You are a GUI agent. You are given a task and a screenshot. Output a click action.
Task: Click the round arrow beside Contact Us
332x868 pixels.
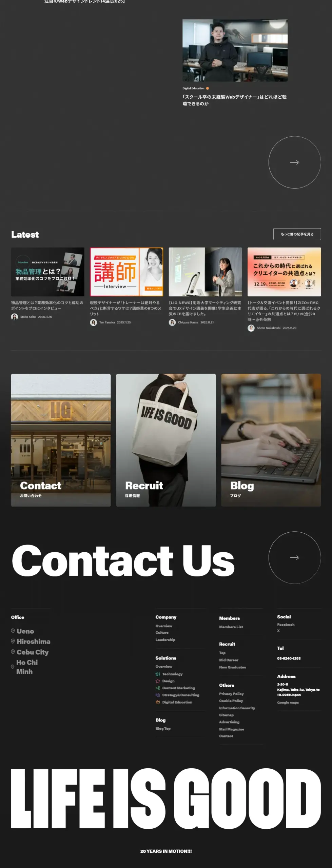(x=294, y=557)
